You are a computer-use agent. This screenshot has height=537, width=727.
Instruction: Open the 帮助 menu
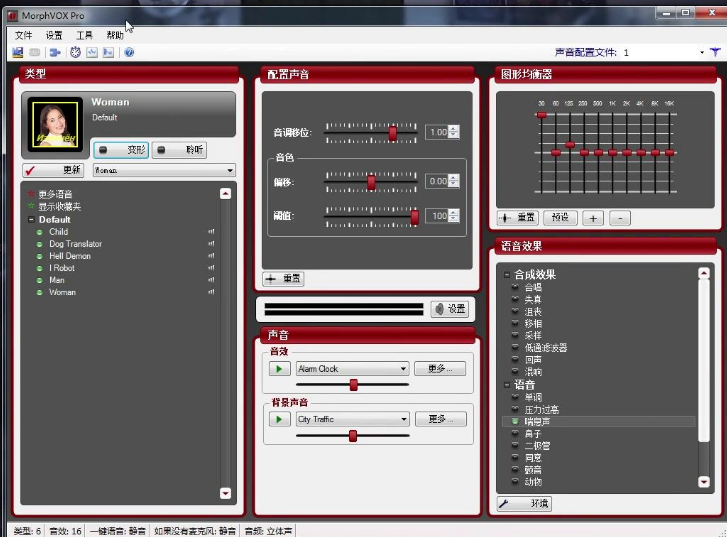click(x=115, y=35)
